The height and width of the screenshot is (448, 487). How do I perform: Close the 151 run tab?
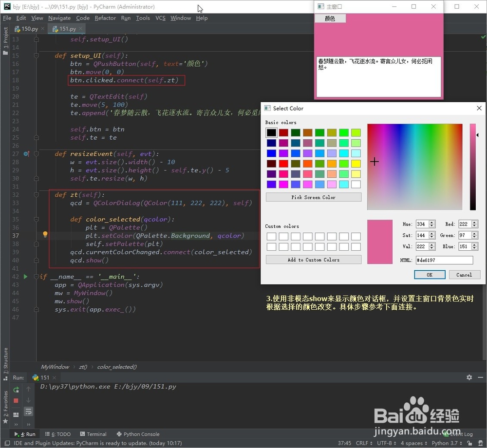coord(54,377)
